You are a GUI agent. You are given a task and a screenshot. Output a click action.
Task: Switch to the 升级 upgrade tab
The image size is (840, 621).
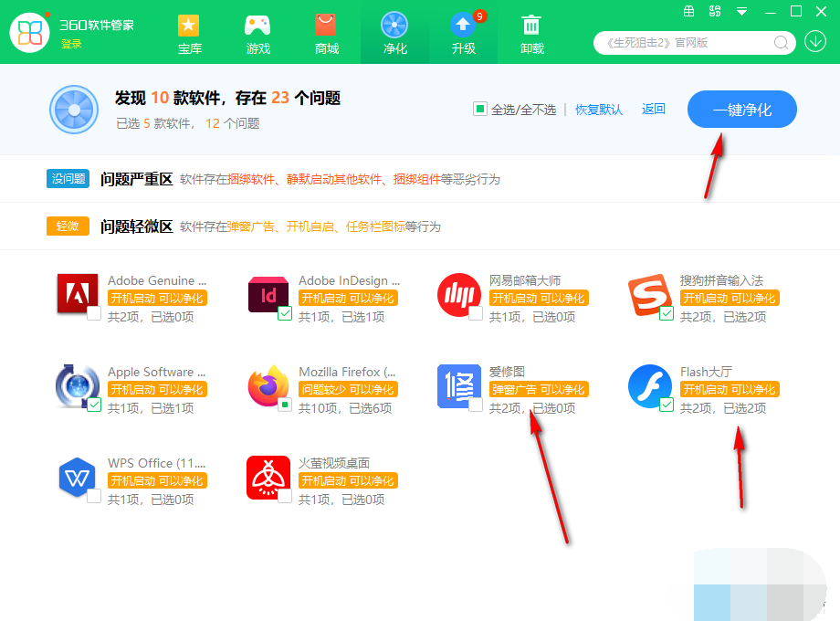pyautogui.click(x=464, y=33)
